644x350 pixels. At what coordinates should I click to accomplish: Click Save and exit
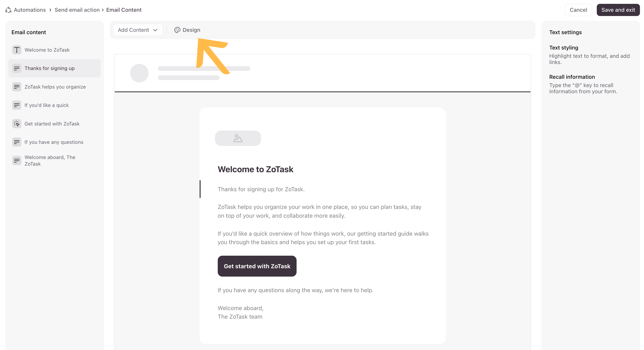coord(618,10)
